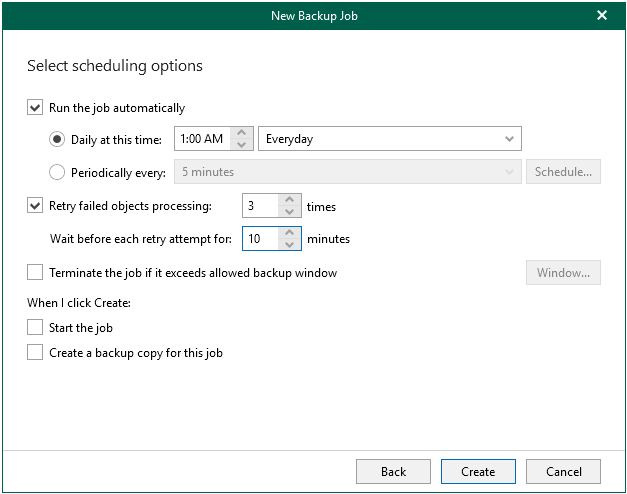Decrease retry times with down arrow
Screen dimensions: 627x494
(x=290, y=211)
